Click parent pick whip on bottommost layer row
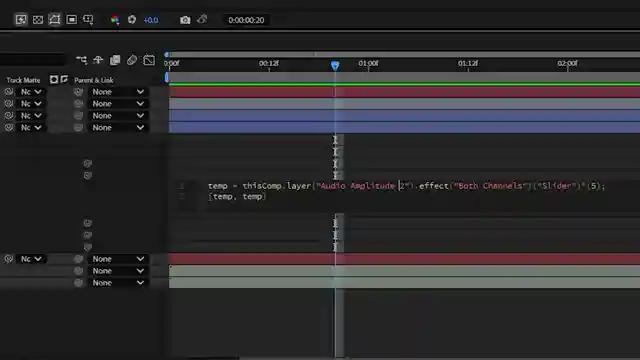 (x=78, y=282)
